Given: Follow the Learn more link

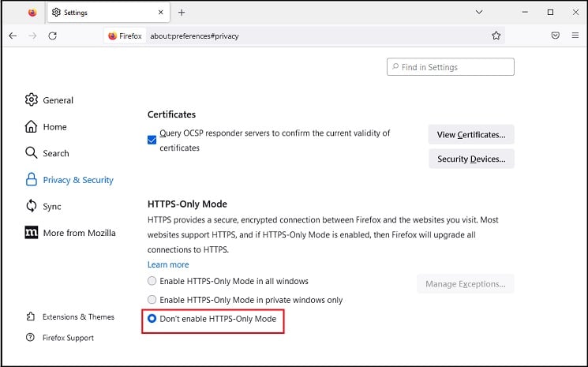Looking at the screenshot, I should coord(168,264).
